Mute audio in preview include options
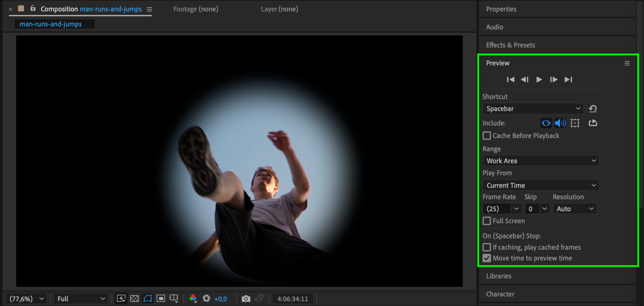 (560, 123)
